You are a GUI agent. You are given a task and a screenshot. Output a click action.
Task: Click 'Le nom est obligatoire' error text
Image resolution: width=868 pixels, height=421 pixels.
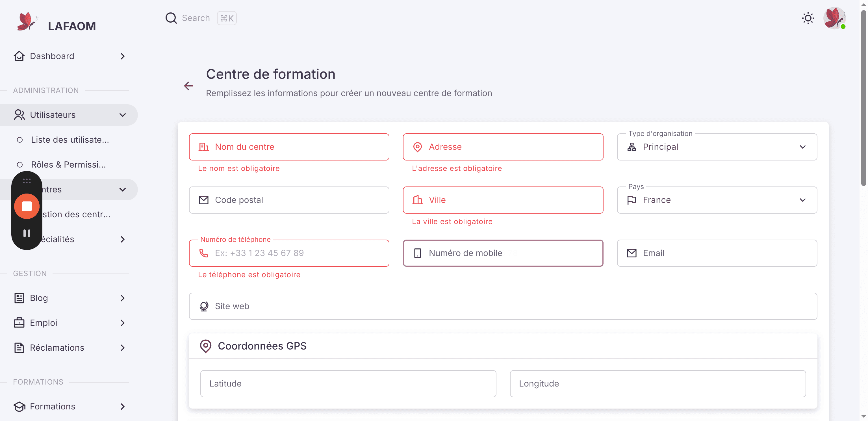click(238, 168)
